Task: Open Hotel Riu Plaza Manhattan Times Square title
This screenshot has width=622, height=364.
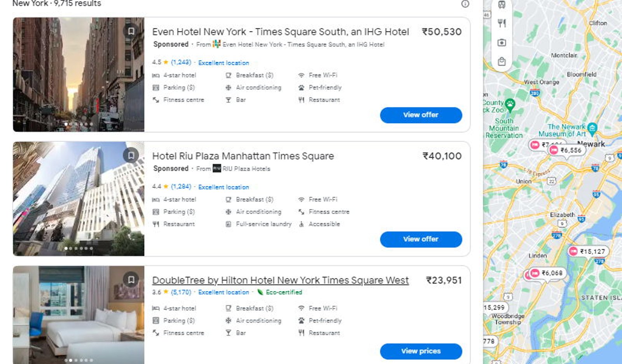Action: pos(243,156)
